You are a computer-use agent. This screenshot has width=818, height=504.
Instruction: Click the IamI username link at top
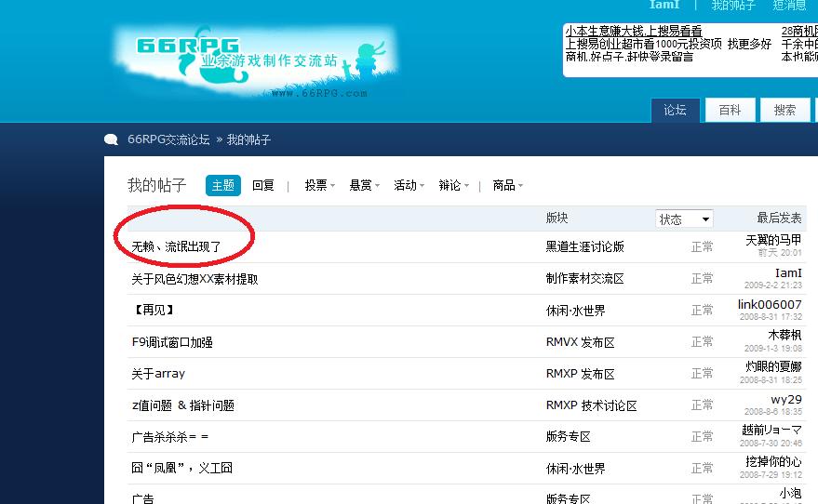pos(664,5)
